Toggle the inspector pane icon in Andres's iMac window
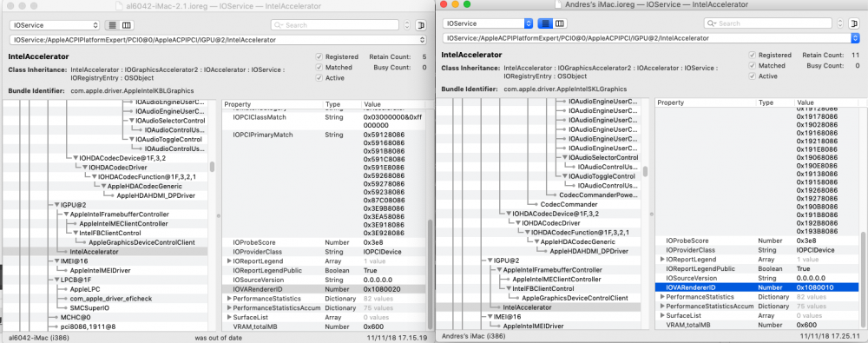Viewport: 868px width, 343px height. pos(854,23)
